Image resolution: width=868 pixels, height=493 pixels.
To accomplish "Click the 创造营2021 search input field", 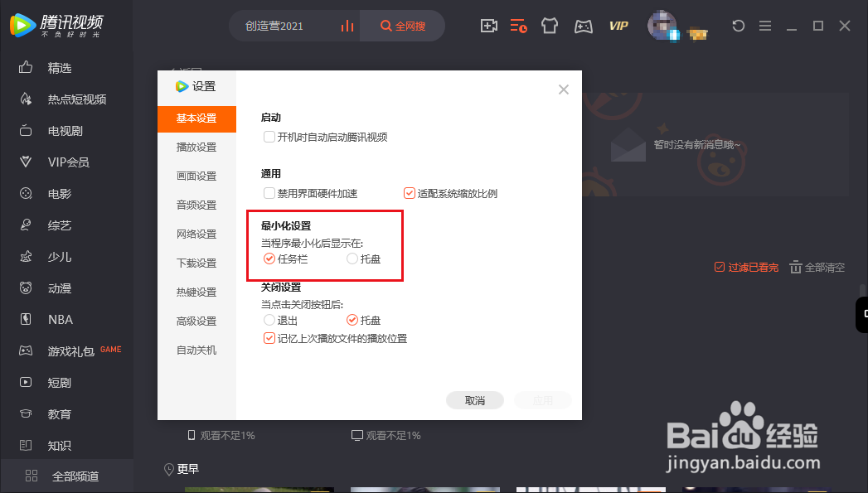I will coord(274,26).
